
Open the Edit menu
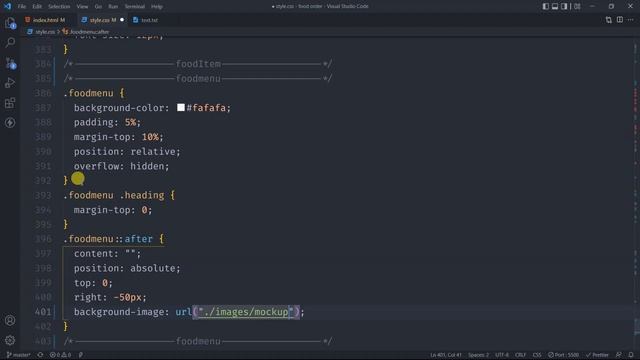pyautogui.click(x=37, y=7)
